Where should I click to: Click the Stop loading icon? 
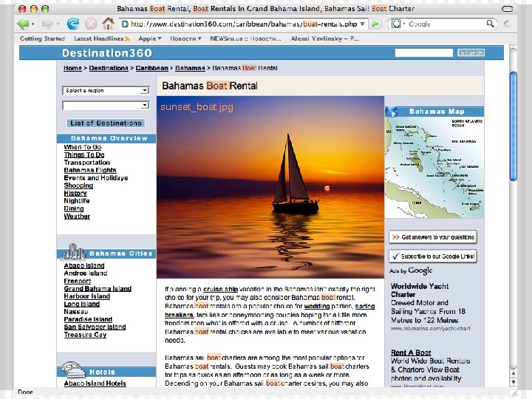(x=91, y=24)
